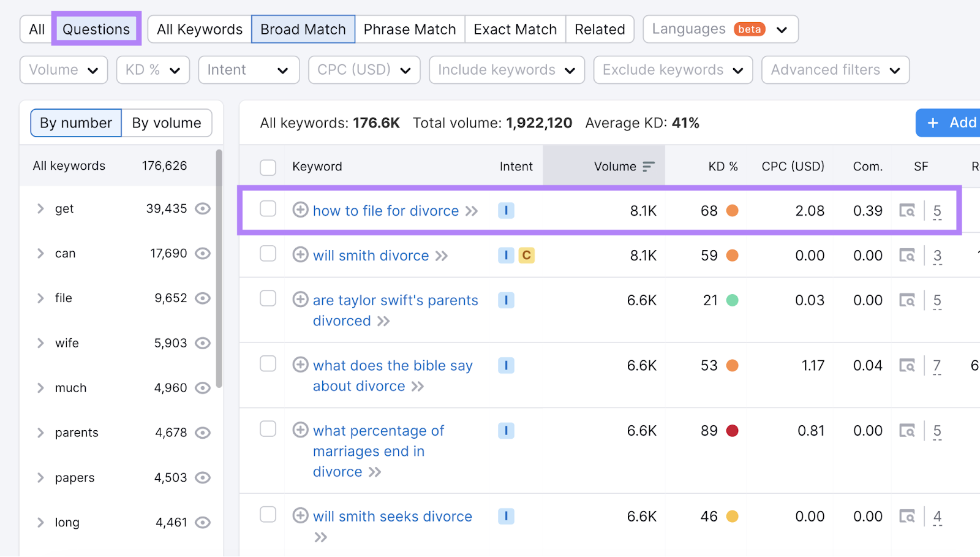Check the "how to file for divorce" row checkbox
Image resolution: width=980 pixels, height=557 pixels.
click(x=268, y=209)
